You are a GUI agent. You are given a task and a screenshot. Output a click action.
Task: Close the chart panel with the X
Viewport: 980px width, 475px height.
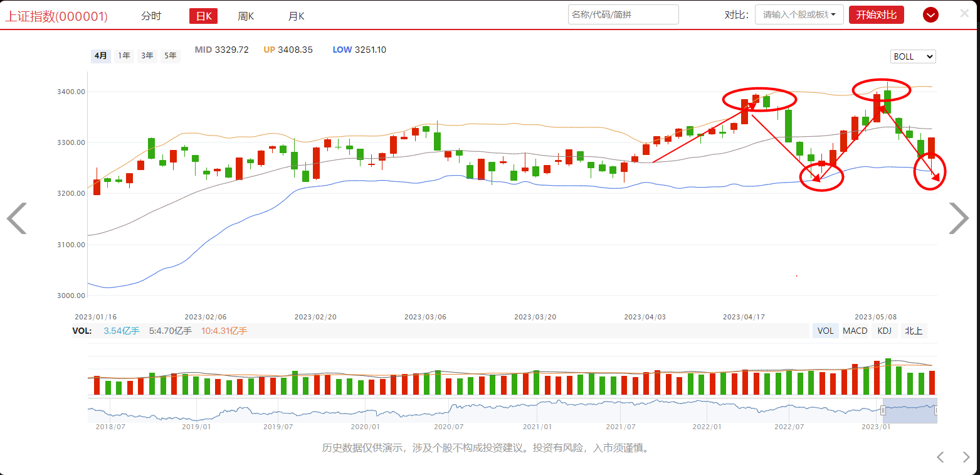[x=964, y=13]
